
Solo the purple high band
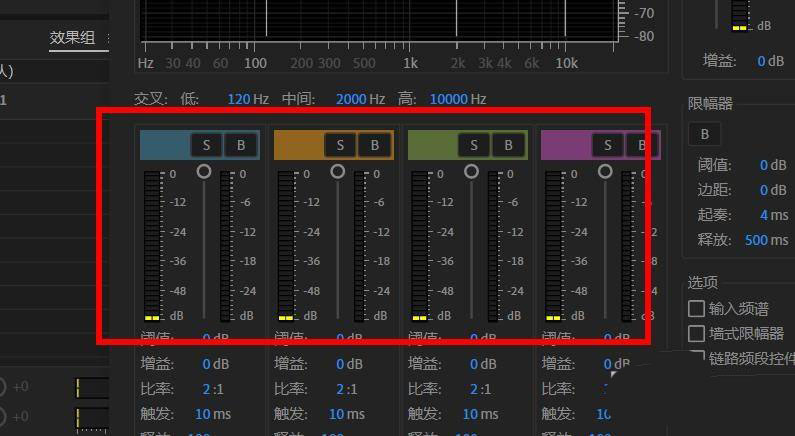(x=607, y=145)
